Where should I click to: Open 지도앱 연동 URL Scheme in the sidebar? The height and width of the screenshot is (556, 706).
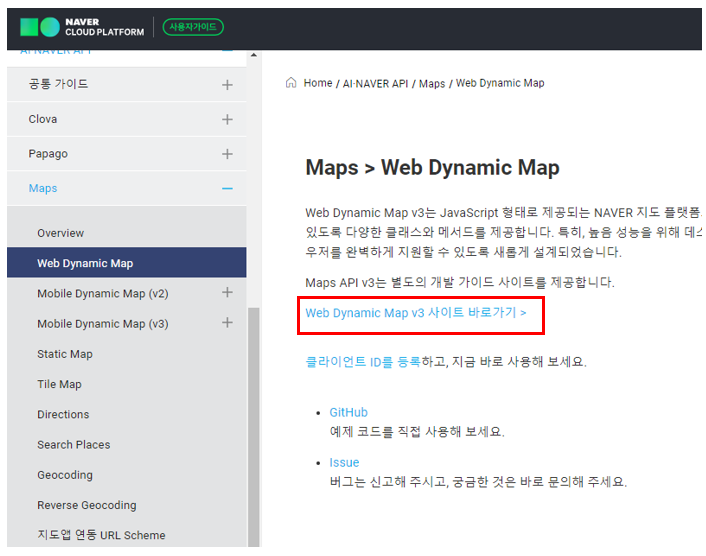(x=101, y=535)
